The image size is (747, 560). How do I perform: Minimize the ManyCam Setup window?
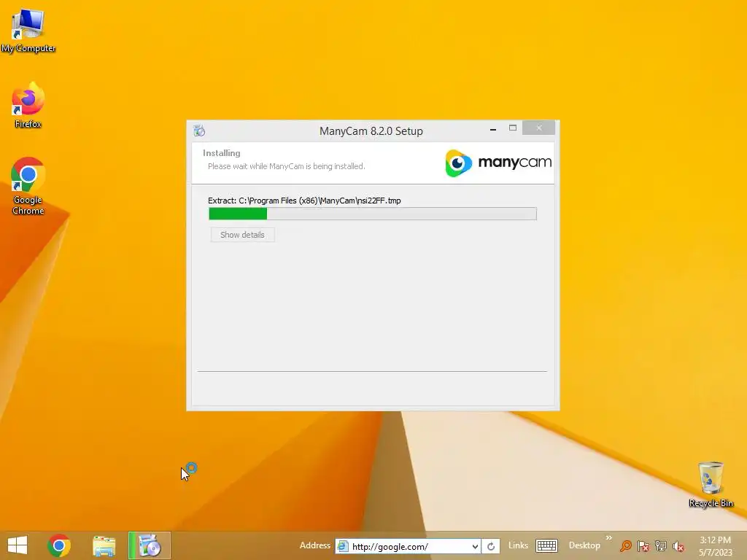[x=493, y=128]
